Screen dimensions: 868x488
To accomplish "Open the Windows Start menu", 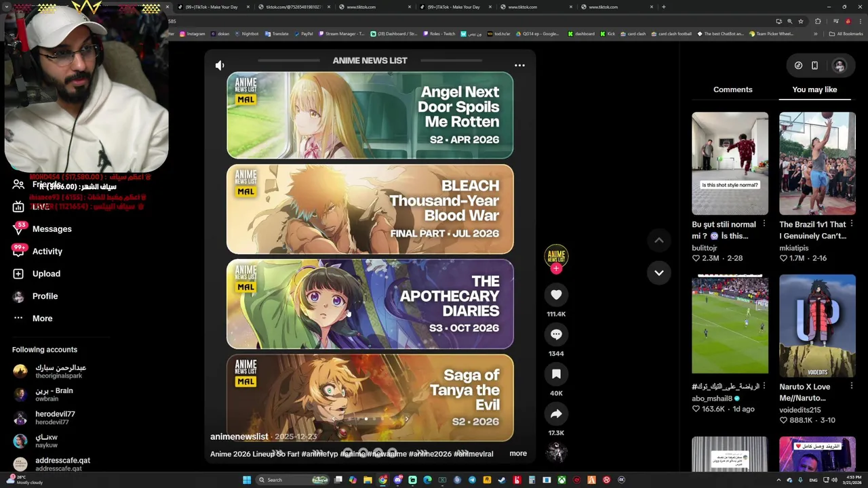I will tap(247, 480).
